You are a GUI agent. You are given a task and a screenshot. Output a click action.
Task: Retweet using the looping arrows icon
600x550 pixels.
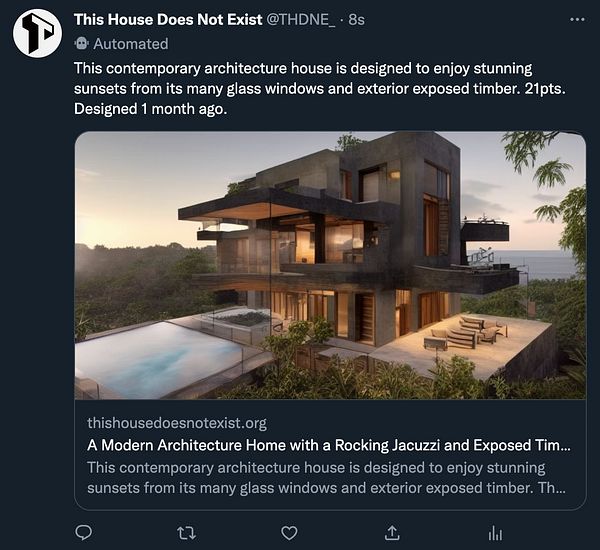187,533
